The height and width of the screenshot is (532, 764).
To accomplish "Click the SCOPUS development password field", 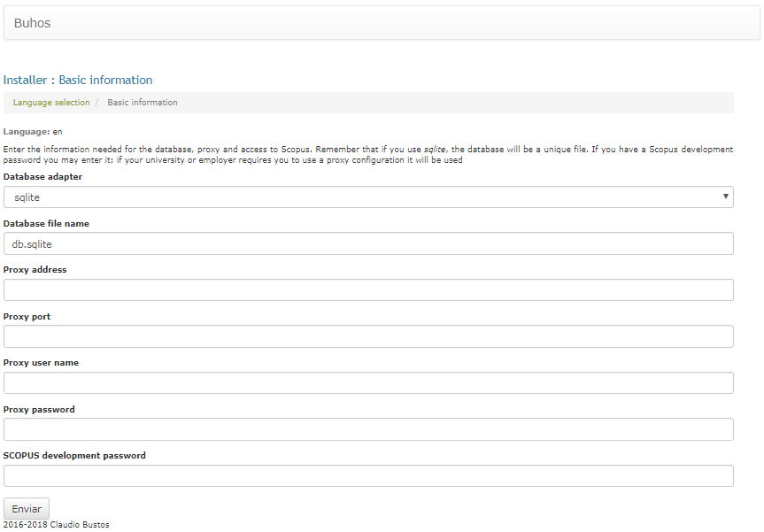I will pyautogui.click(x=368, y=476).
